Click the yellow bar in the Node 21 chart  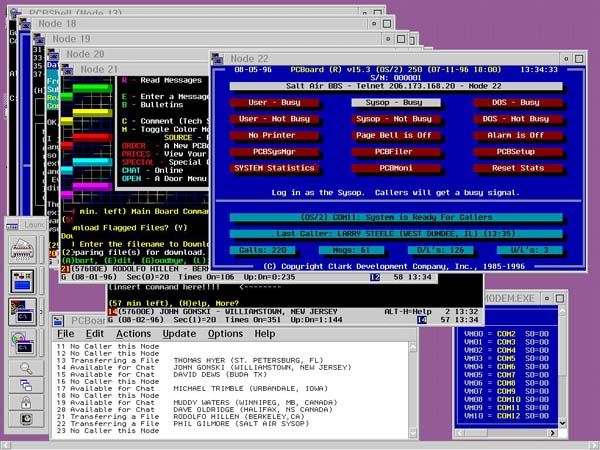tap(92, 112)
